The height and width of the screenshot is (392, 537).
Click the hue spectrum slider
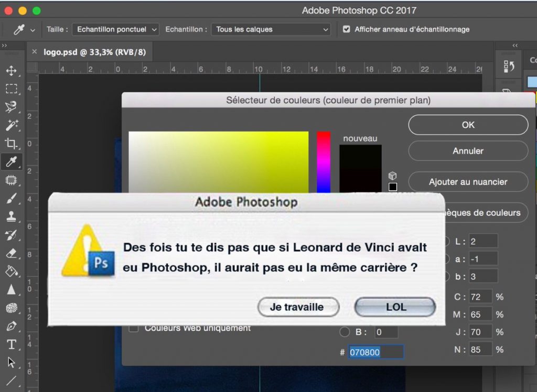pyautogui.click(x=324, y=162)
